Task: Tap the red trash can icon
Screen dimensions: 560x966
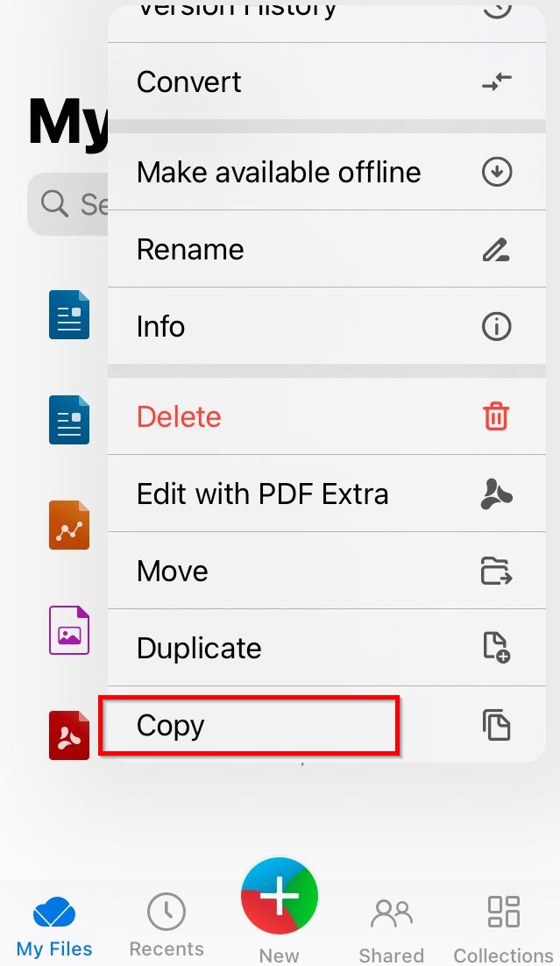Action: pyautogui.click(x=496, y=416)
